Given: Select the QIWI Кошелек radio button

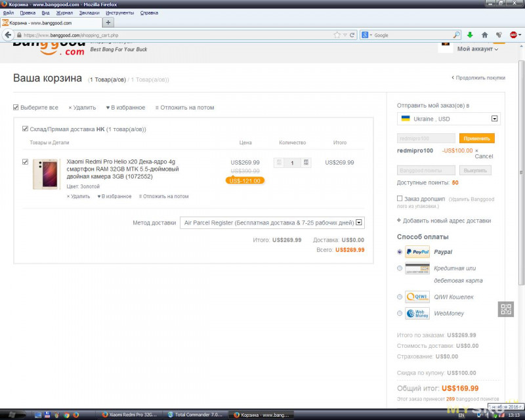Looking at the screenshot, I should 400,297.
